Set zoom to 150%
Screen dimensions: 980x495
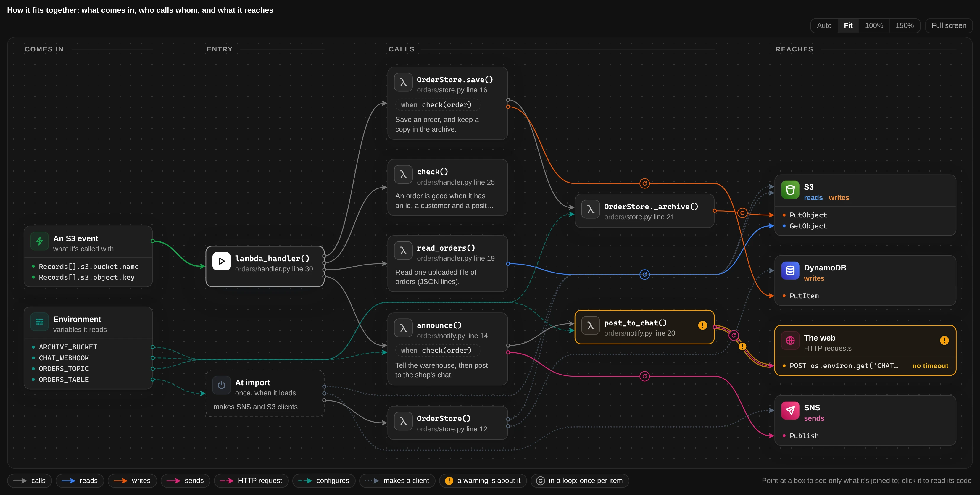click(904, 25)
